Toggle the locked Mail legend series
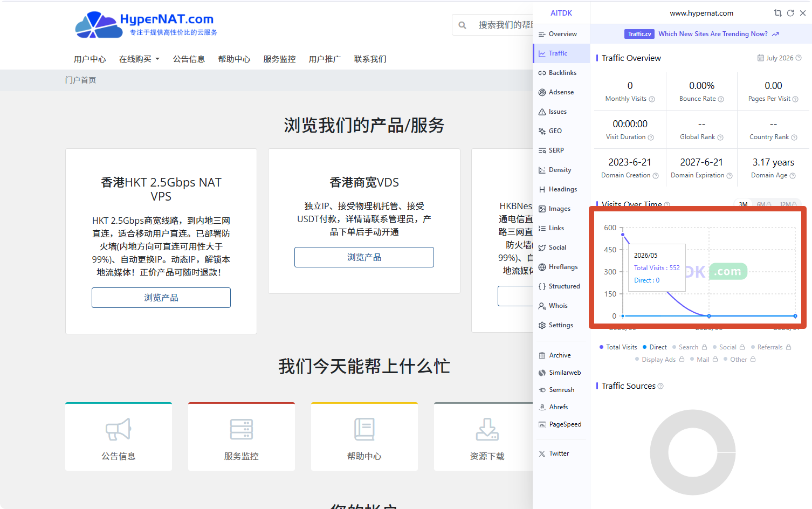 click(704, 360)
